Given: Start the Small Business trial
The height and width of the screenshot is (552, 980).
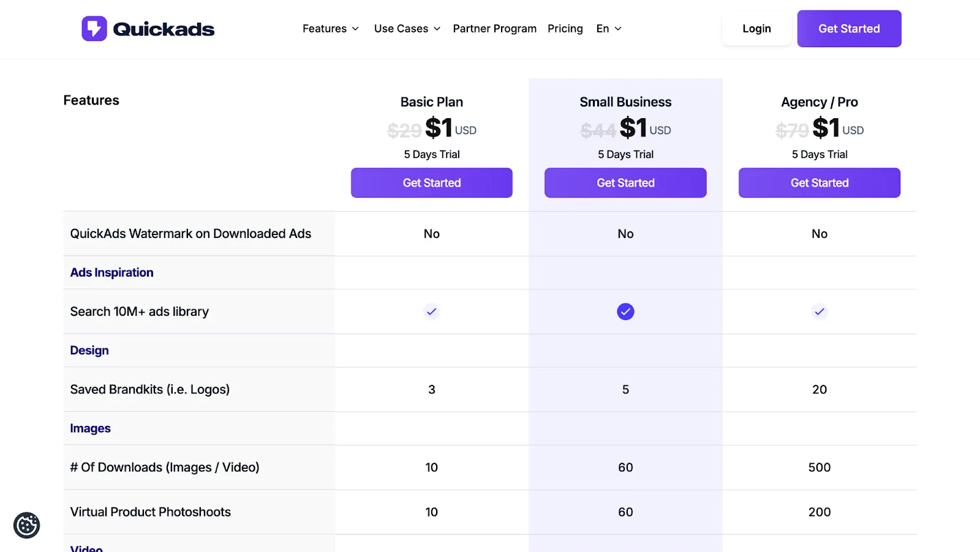Looking at the screenshot, I should [x=625, y=183].
